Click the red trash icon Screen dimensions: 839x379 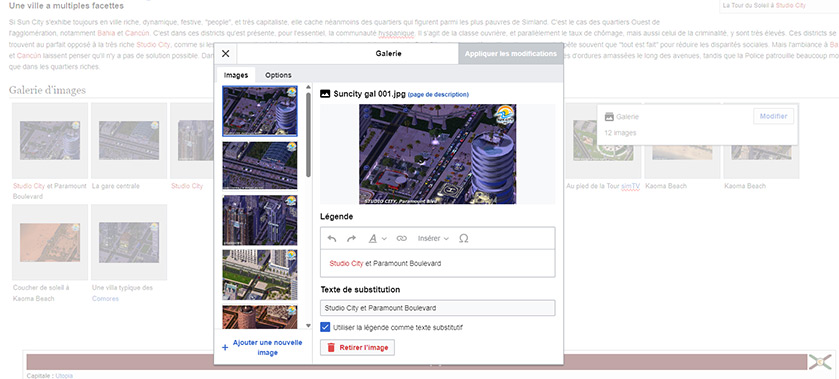coord(331,347)
